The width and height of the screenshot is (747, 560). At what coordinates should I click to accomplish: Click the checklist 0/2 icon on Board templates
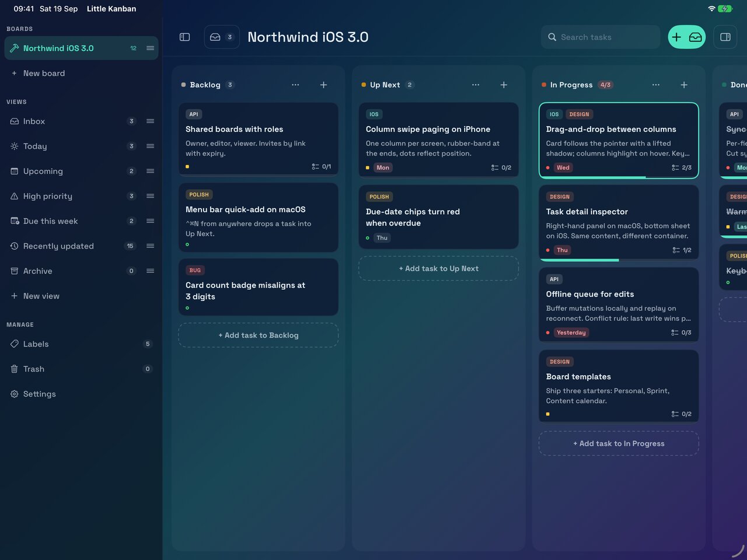(682, 414)
